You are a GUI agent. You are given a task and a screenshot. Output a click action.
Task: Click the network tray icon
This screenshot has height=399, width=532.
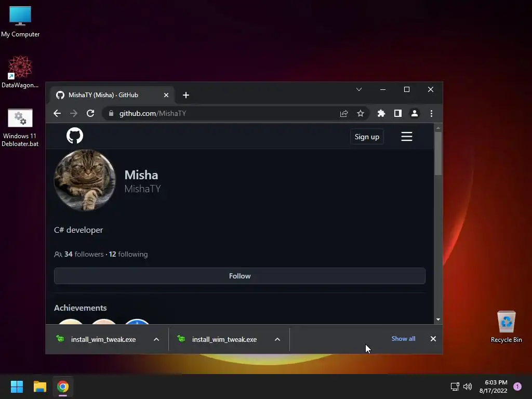455,387
